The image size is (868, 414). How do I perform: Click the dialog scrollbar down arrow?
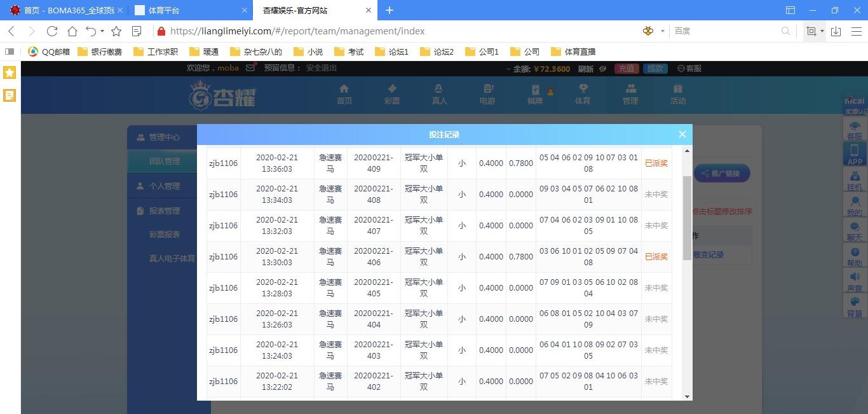[x=686, y=396]
